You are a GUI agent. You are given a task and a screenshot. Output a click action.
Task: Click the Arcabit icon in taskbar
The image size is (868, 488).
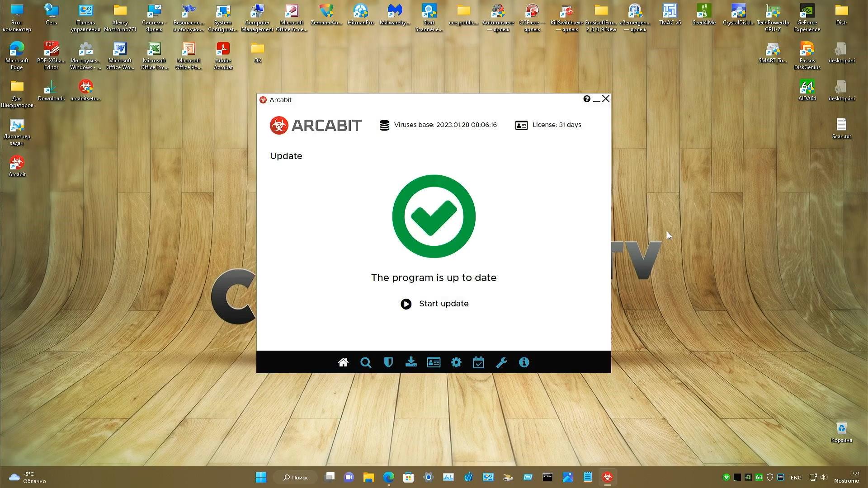(607, 477)
